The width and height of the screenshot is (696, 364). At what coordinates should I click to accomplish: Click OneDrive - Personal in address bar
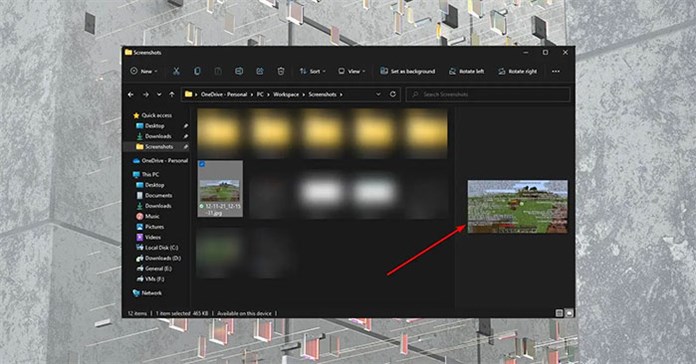click(224, 95)
